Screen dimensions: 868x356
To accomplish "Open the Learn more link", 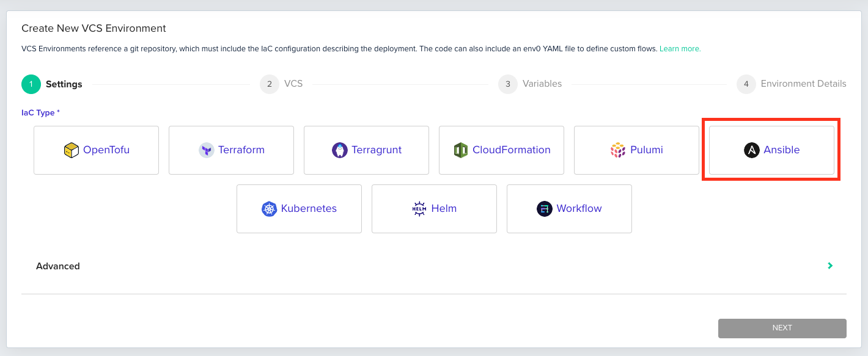I will [680, 49].
